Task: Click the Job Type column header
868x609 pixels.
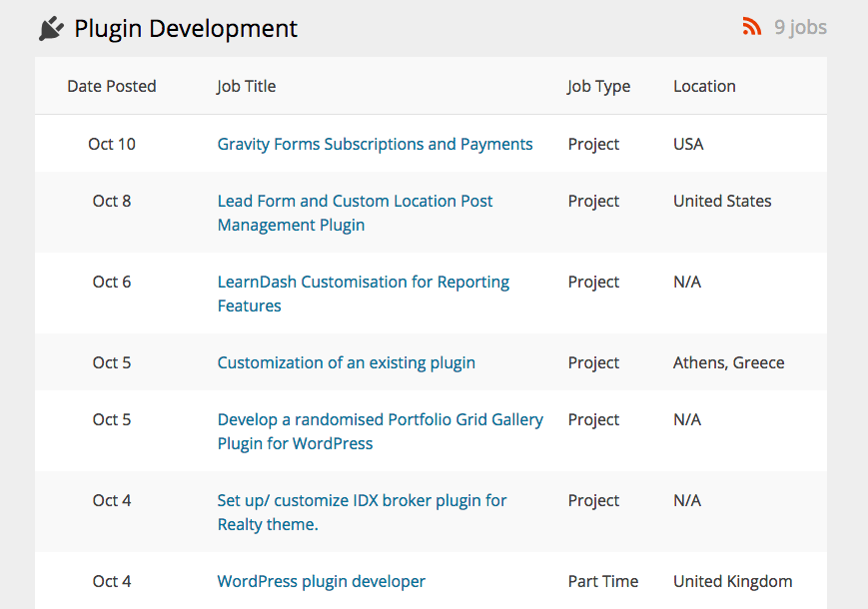Action: click(598, 86)
